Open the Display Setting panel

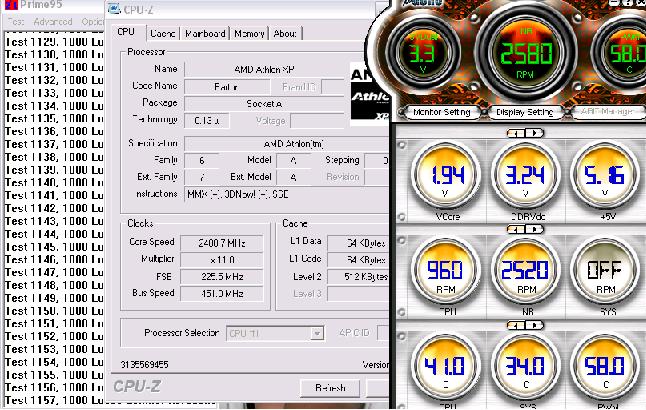coord(524,112)
